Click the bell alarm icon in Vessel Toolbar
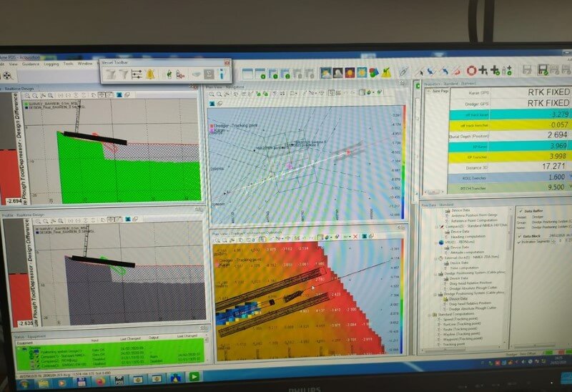Image resolution: width=572 pixels, height=392 pixels. tap(150, 74)
